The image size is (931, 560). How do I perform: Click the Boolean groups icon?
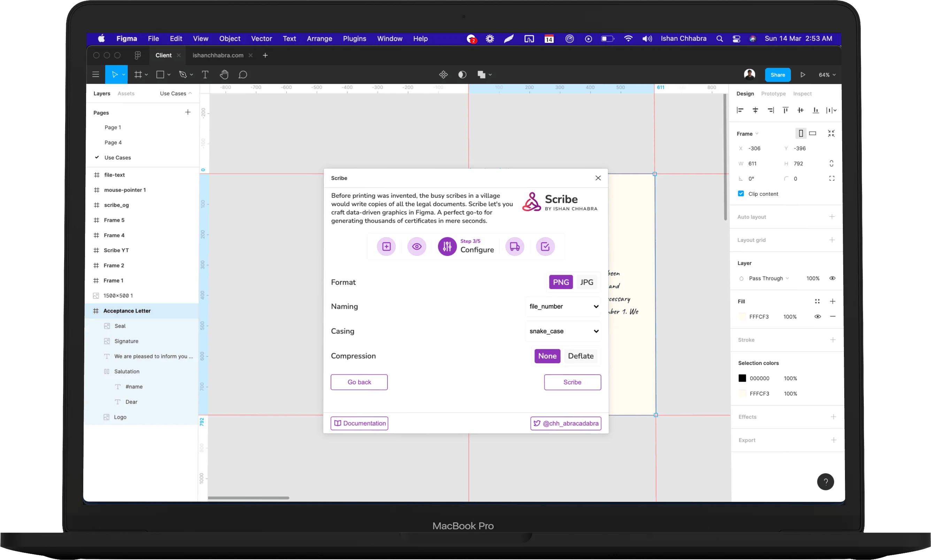coord(482,75)
